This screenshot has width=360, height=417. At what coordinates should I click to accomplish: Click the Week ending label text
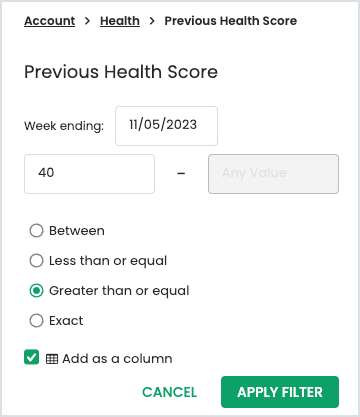click(64, 126)
